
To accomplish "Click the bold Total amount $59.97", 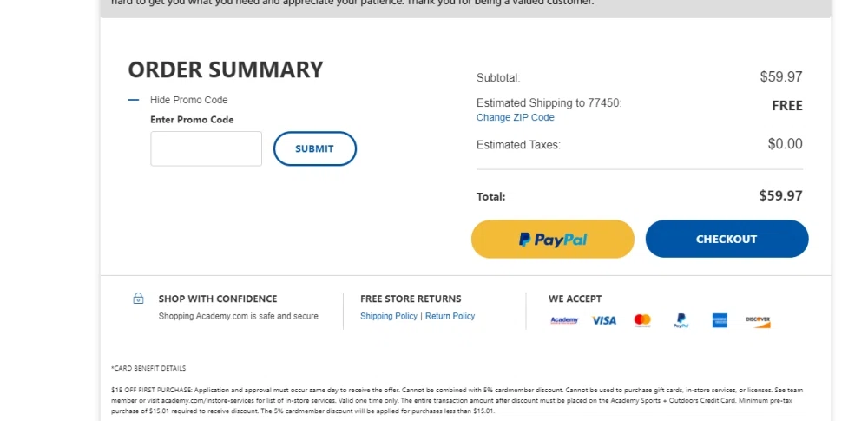I will [780, 196].
